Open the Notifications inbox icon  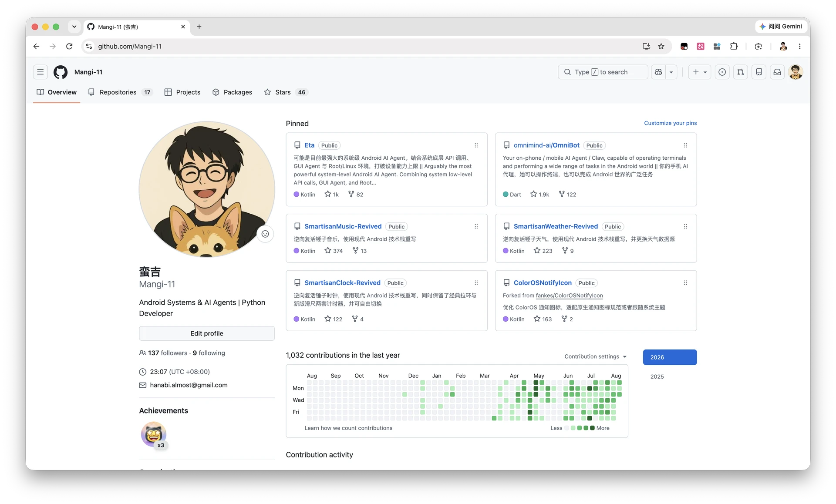pos(777,72)
